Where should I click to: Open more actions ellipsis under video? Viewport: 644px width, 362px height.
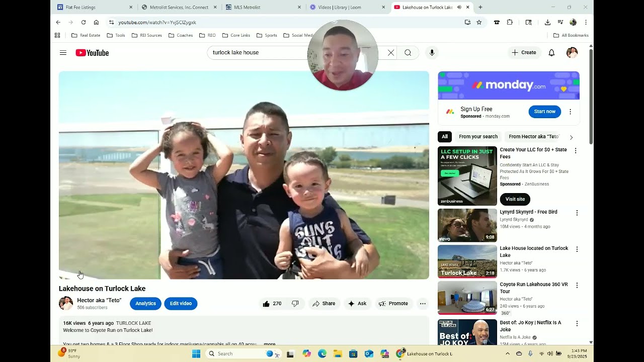click(423, 304)
